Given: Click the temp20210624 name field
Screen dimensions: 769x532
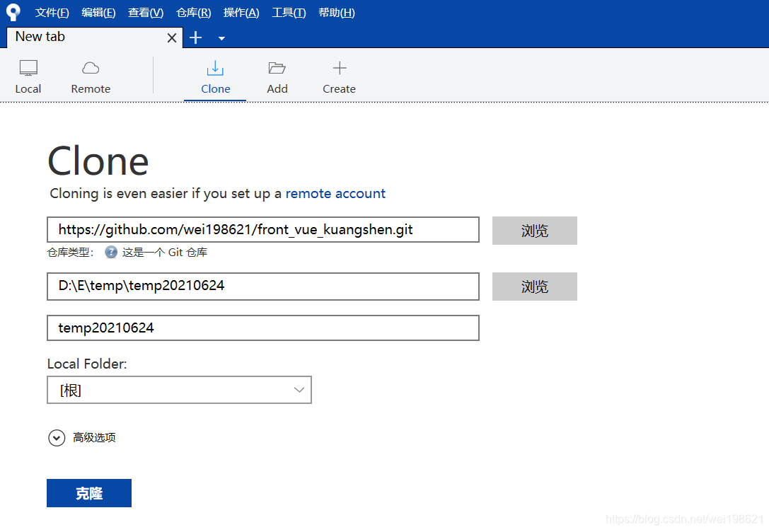Looking at the screenshot, I should [263, 328].
